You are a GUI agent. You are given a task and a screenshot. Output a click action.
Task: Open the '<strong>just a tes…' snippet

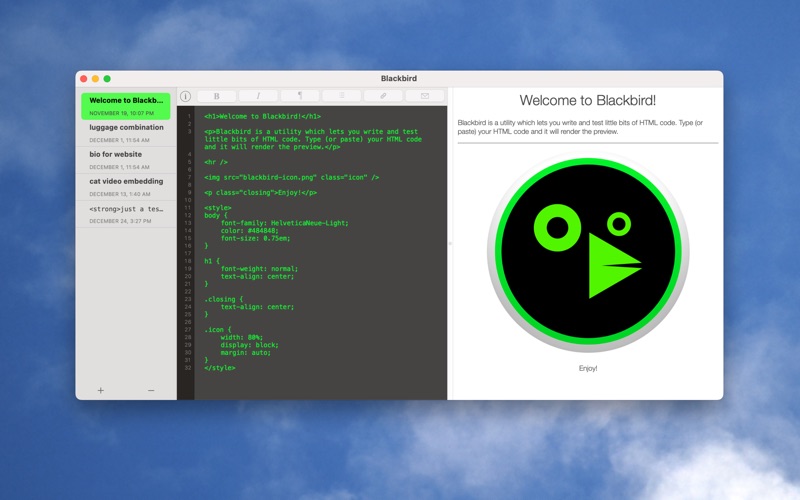[126, 214]
